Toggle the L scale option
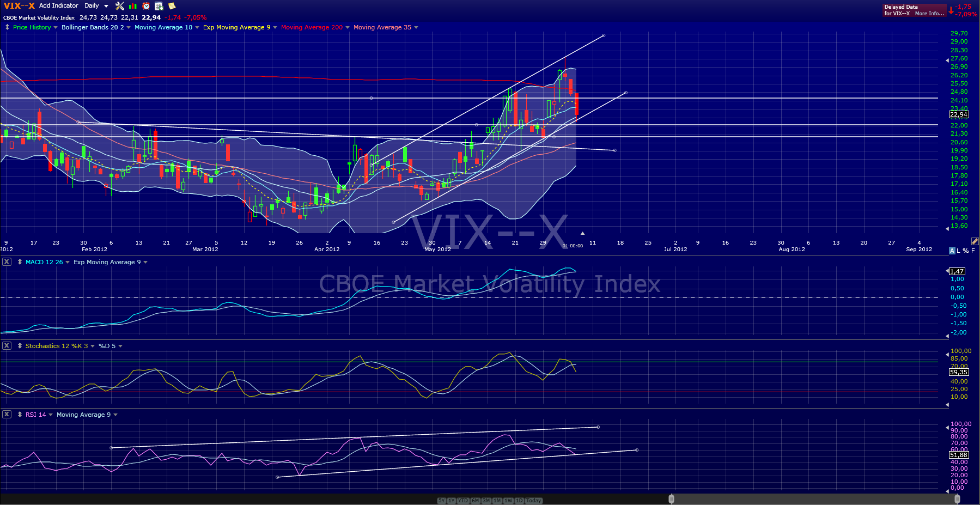 click(x=959, y=251)
